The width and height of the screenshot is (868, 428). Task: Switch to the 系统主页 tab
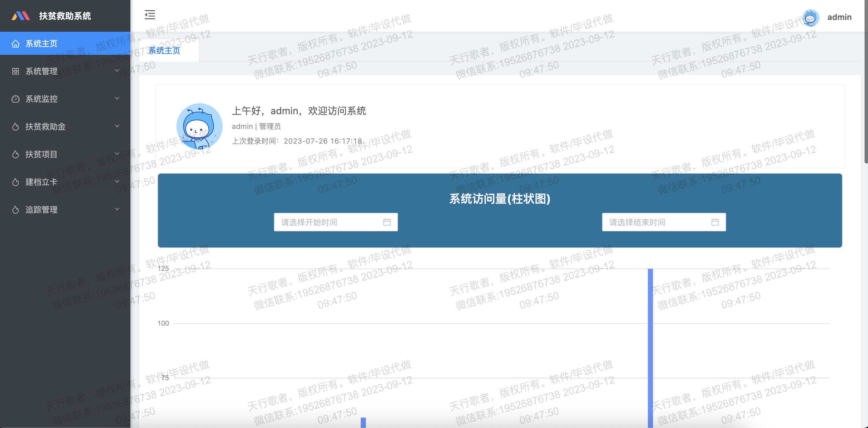164,50
